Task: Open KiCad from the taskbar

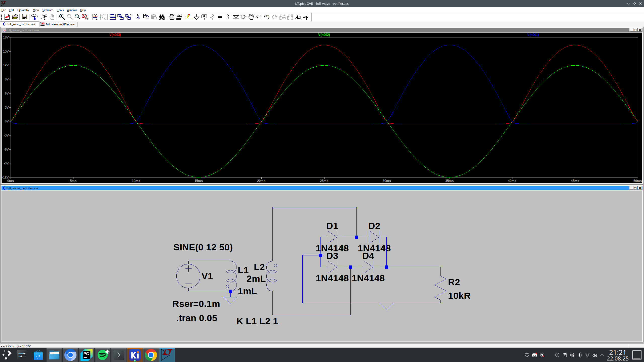Action: 135,355
